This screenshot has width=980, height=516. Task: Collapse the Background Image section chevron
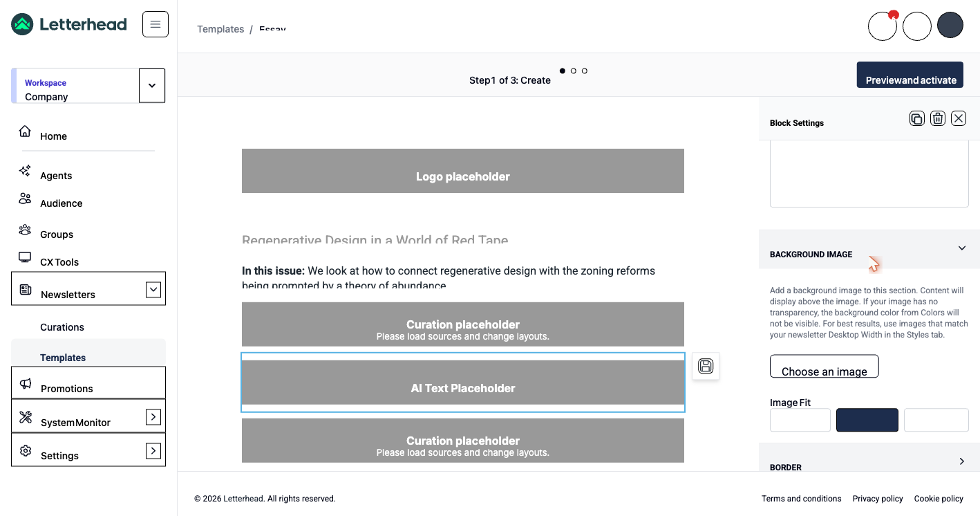962,248
